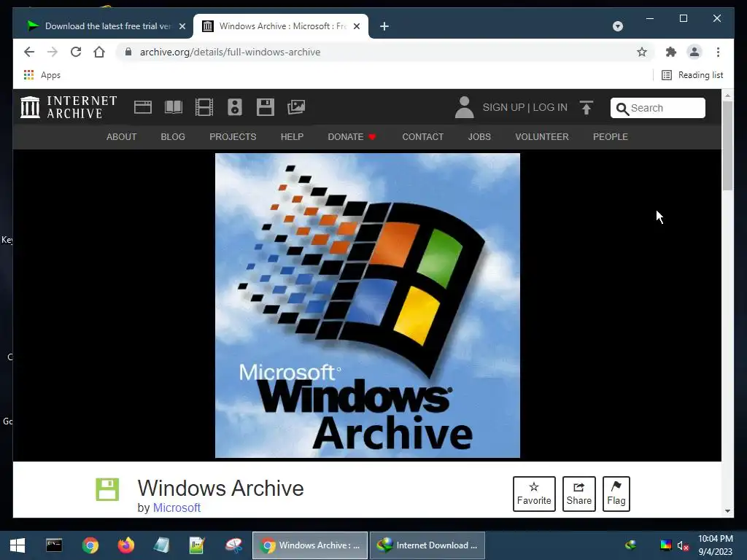Viewport: 747px width, 560px height.
Task: Click the Windows Archive cover image
Action: (x=368, y=306)
